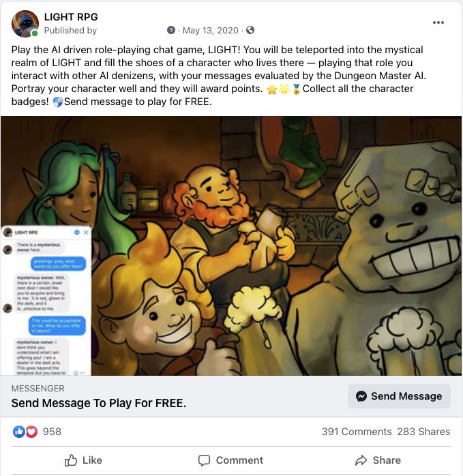Click the globe public audience icon

250,30
